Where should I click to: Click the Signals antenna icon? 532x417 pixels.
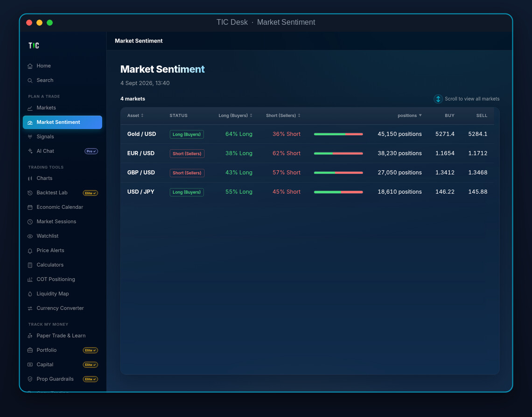[30, 137]
